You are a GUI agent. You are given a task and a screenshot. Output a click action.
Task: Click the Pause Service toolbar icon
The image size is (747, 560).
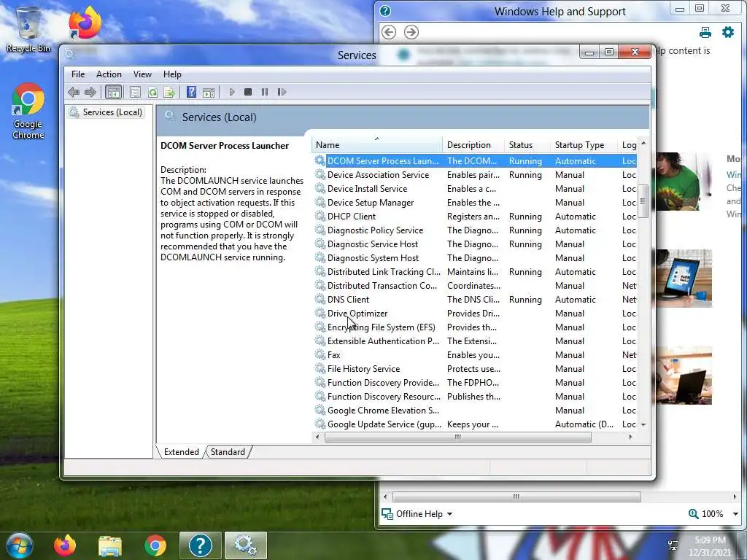265,92
